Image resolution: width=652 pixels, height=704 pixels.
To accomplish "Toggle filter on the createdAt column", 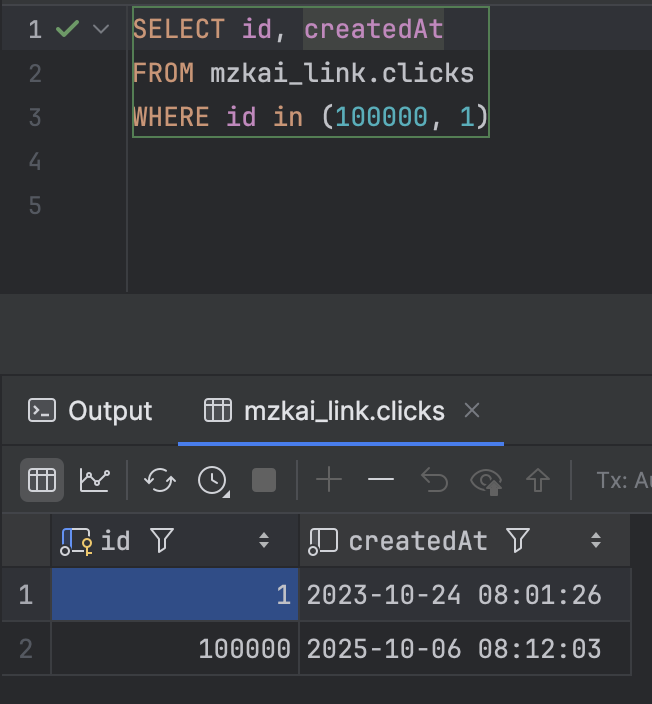I will tap(517, 541).
